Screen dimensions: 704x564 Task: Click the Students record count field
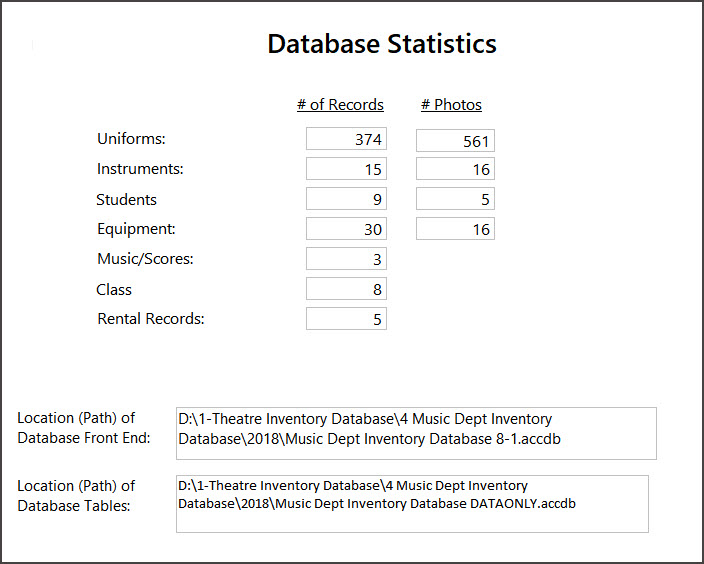(346, 200)
